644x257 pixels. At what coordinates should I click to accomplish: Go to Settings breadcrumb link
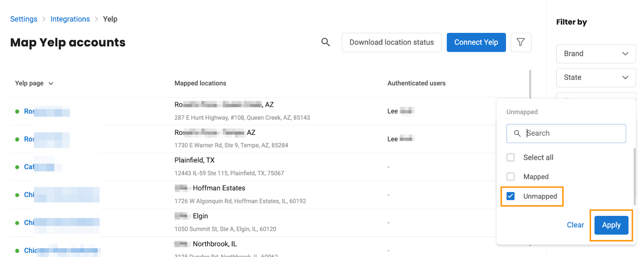(x=24, y=19)
